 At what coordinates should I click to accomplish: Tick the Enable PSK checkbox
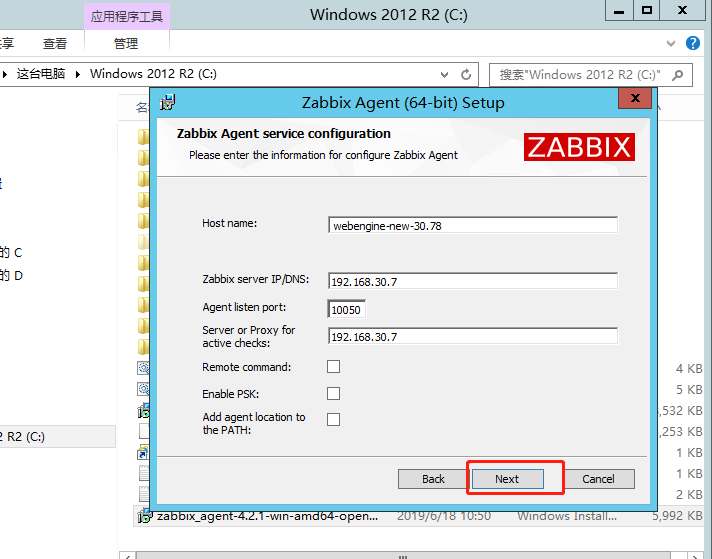coord(333,393)
